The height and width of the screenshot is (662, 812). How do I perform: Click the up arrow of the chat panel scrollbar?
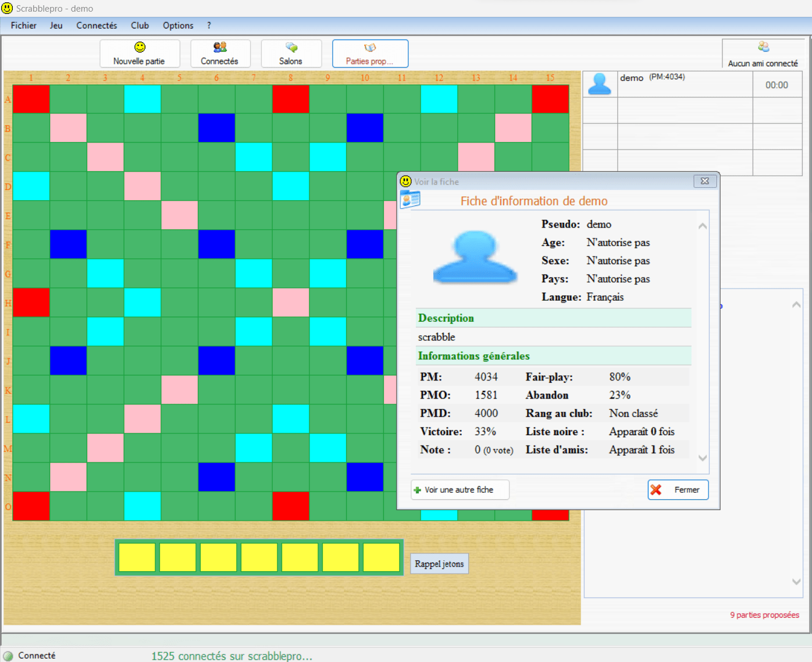click(x=796, y=305)
